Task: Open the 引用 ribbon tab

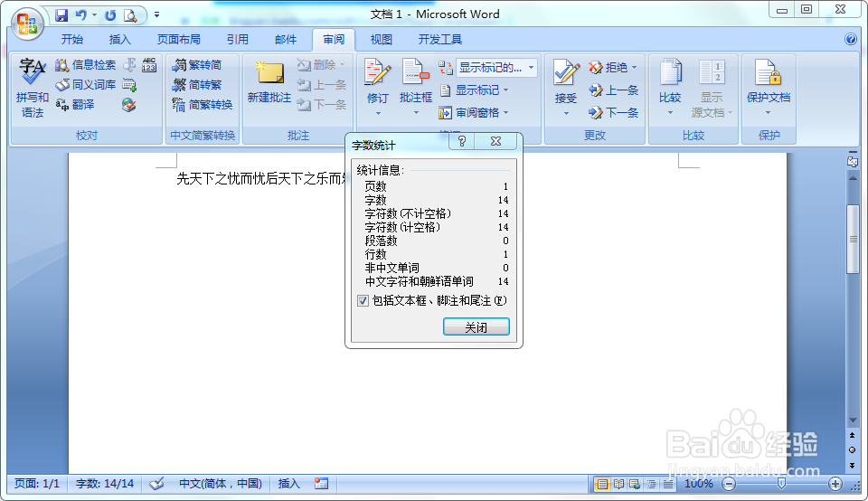Action: tap(237, 39)
